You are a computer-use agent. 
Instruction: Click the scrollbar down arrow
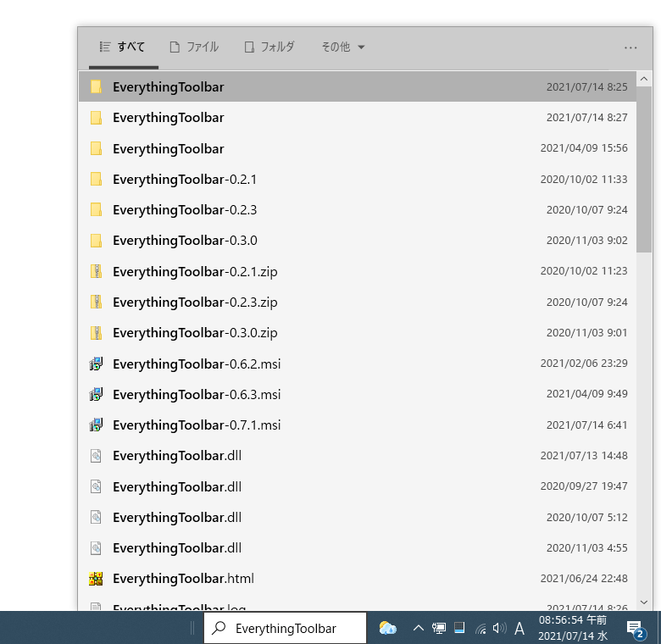[x=644, y=602]
